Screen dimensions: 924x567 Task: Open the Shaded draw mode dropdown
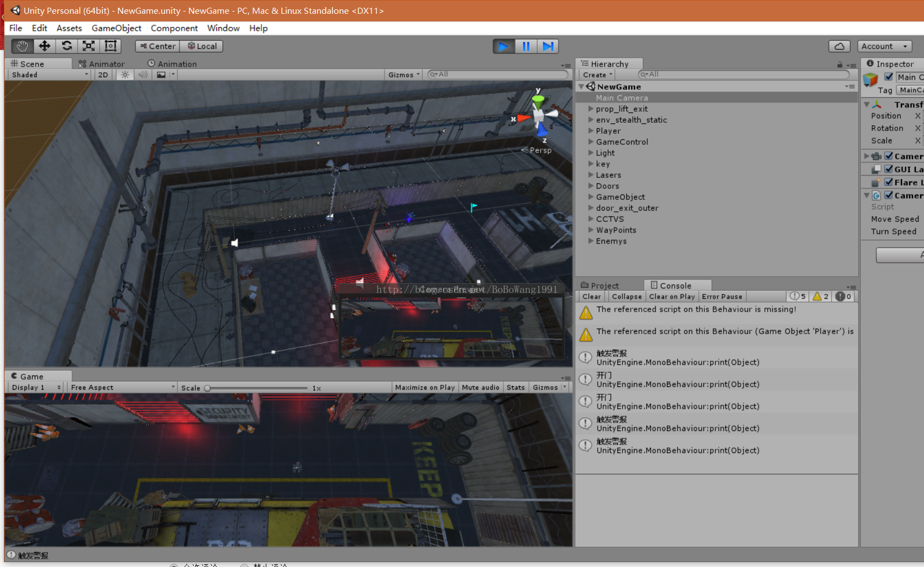click(49, 75)
